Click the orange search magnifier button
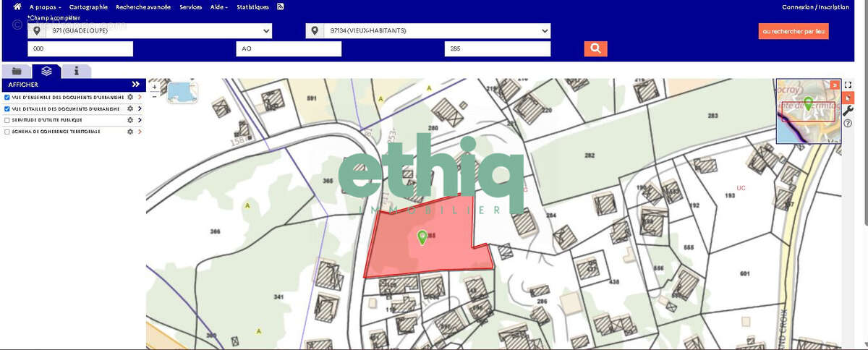Viewport: 868px width, 350px height. click(x=595, y=48)
